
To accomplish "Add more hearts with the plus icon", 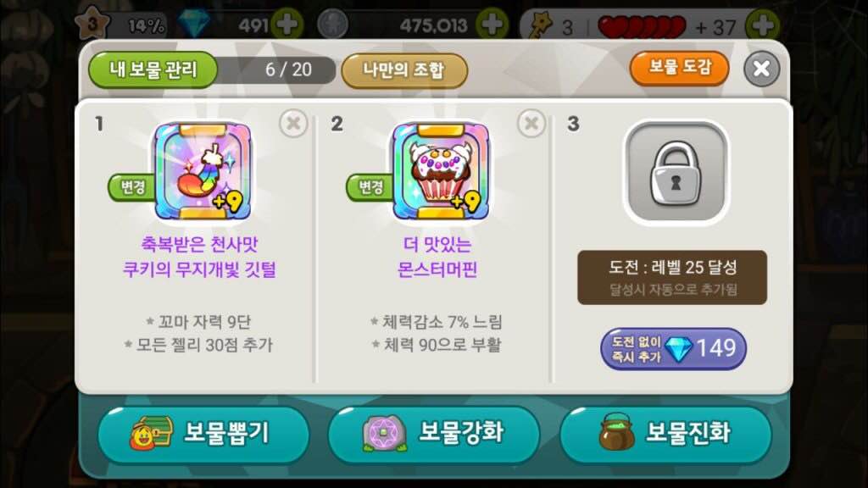I will [764, 25].
